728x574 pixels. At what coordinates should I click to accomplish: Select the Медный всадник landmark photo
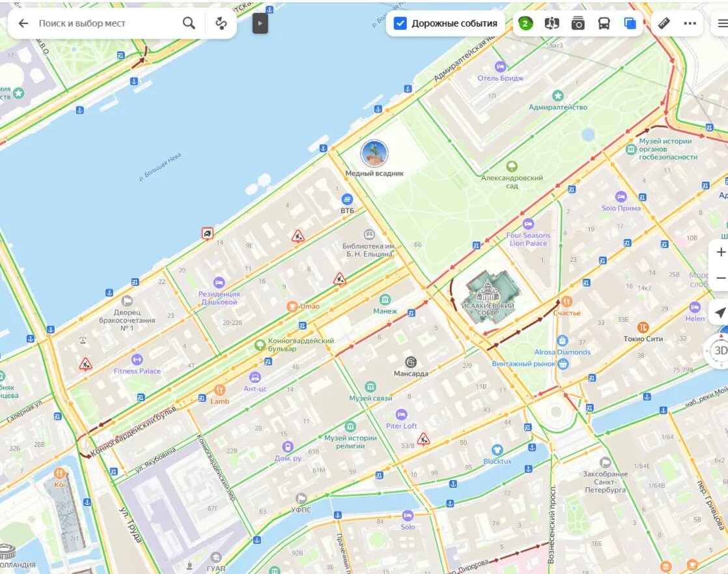(374, 153)
